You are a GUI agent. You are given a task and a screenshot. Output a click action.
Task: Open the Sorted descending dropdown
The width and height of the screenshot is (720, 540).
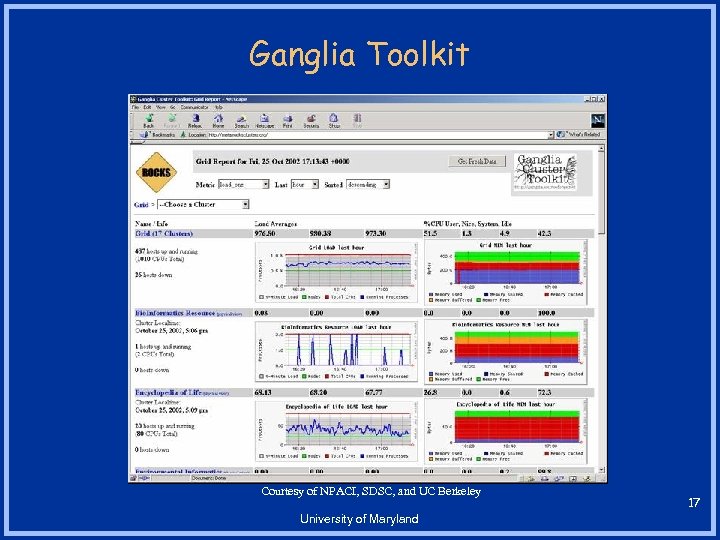click(x=368, y=185)
